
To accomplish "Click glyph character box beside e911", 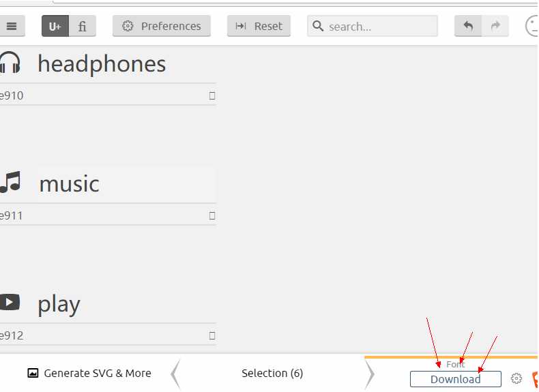I will click(x=212, y=215).
